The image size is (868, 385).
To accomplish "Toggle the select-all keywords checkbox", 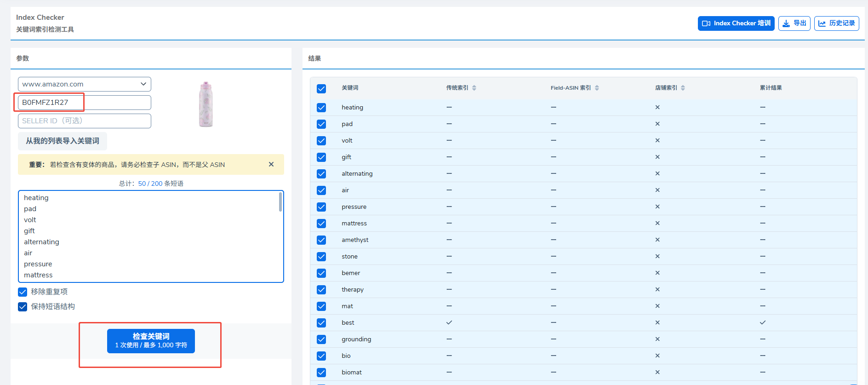I will click(x=321, y=88).
